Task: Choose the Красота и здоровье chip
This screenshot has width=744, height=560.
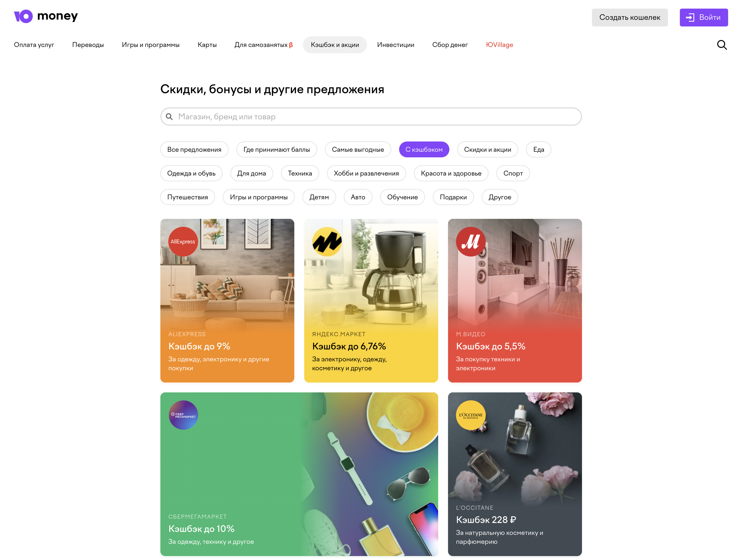Action: click(x=451, y=173)
